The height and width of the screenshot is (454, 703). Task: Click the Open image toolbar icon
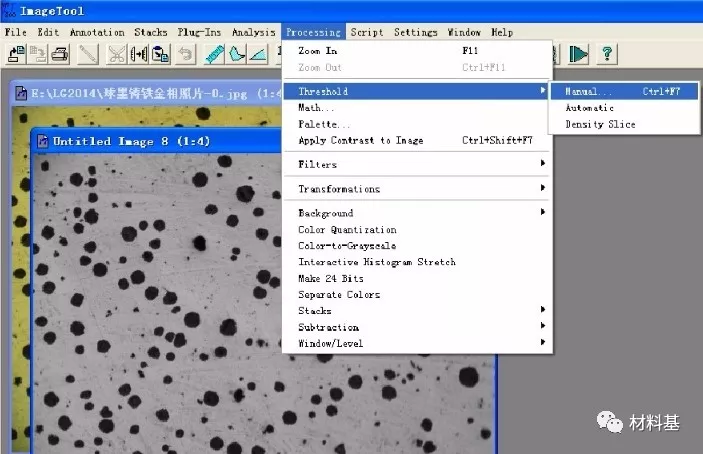pos(16,54)
